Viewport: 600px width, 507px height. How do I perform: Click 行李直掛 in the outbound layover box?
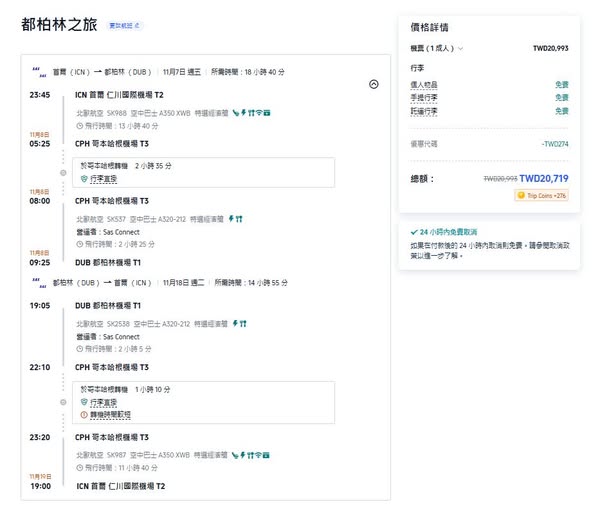click(103, 178)
